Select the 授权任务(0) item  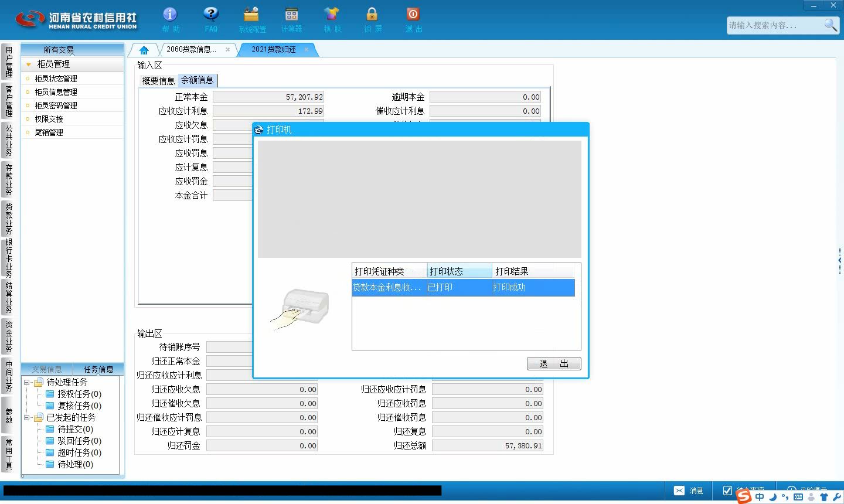(79, 394)
